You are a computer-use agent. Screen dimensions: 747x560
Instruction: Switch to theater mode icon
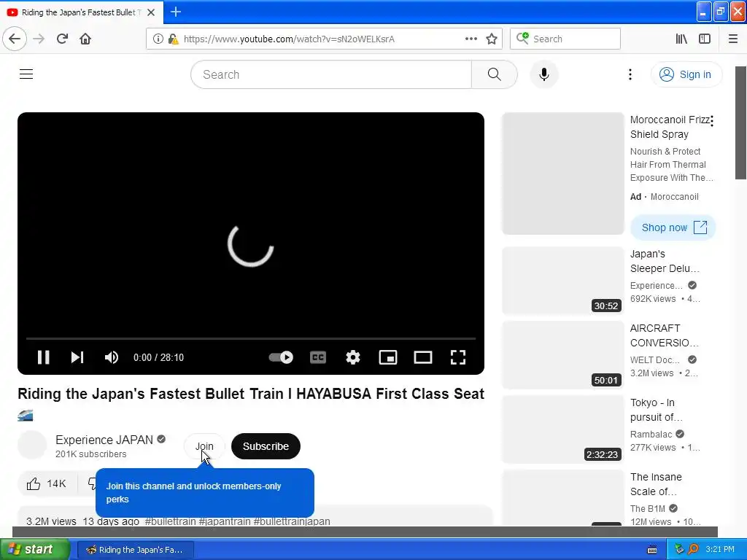pos(423,357)
